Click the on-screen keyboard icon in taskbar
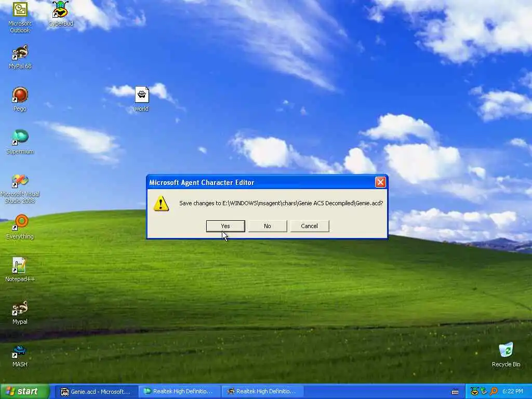Viewport: 532px width, 399px height. tap(455, 392)
